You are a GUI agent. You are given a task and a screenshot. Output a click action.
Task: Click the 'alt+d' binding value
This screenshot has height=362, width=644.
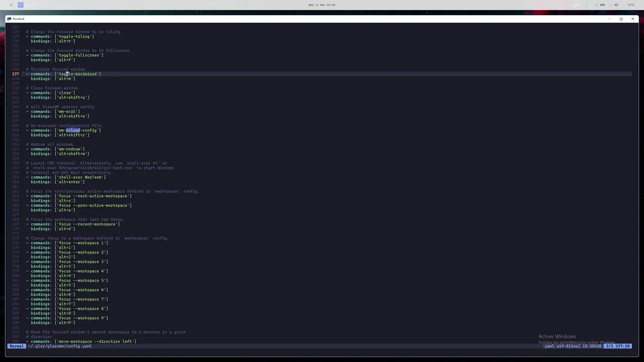(66, 229)
